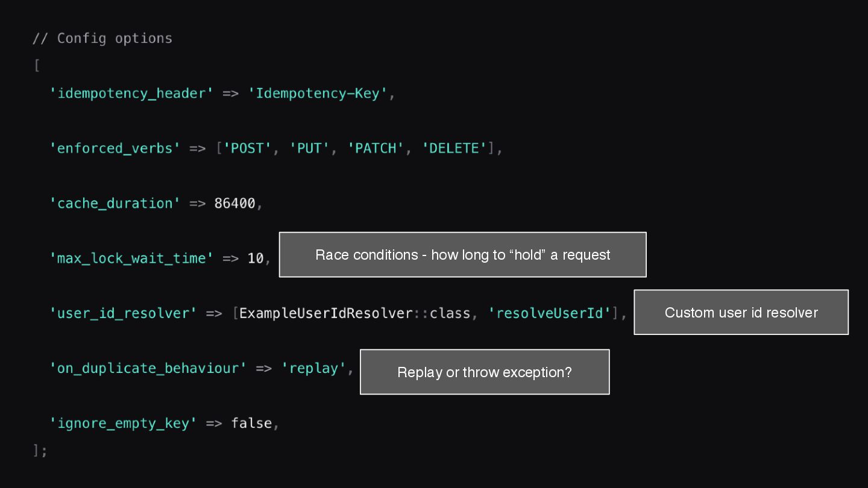Click the "Custom user id resolver" callout box
The height and width of the screenshot is (488, 868).
(741, 312)
